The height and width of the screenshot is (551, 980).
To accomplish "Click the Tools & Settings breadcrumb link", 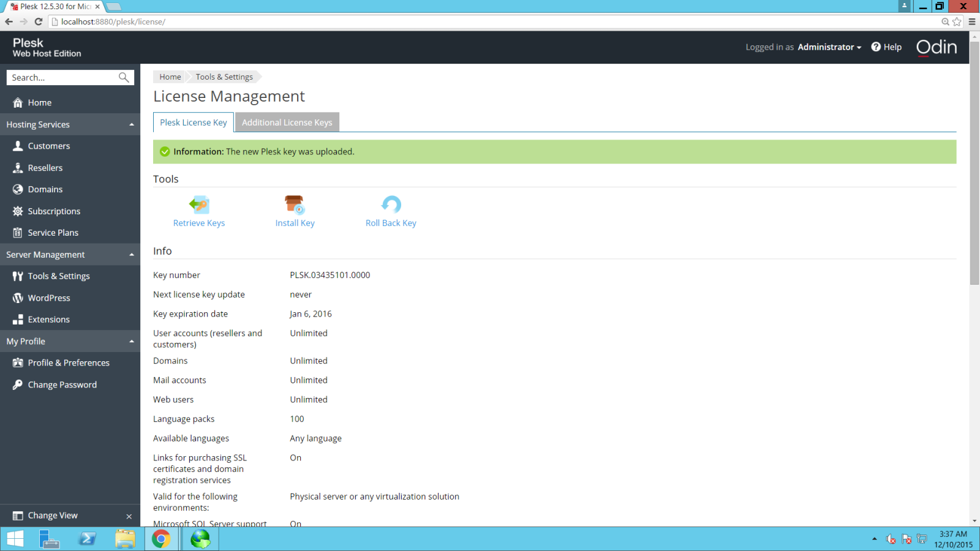I will (224, 77).
